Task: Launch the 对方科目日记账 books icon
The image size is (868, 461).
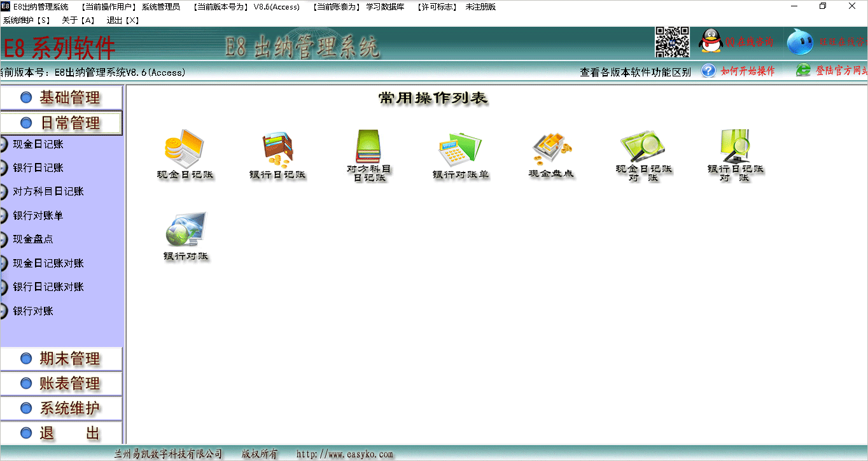Action: 369,156
